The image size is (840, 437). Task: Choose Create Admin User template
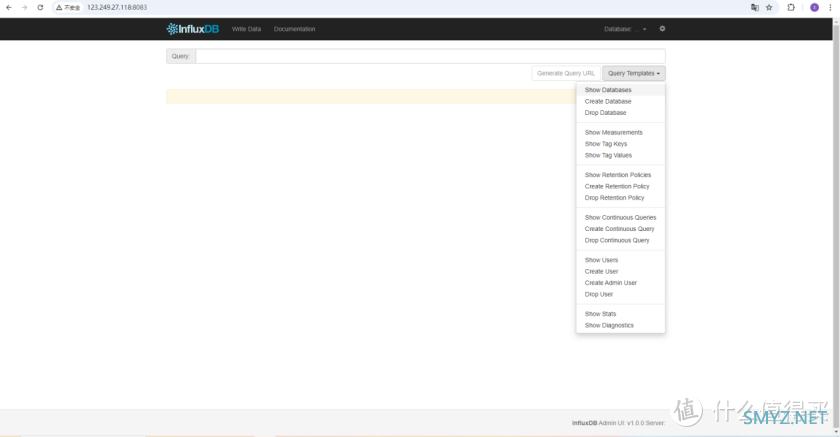pyautogui.click(x=610, y=283)
